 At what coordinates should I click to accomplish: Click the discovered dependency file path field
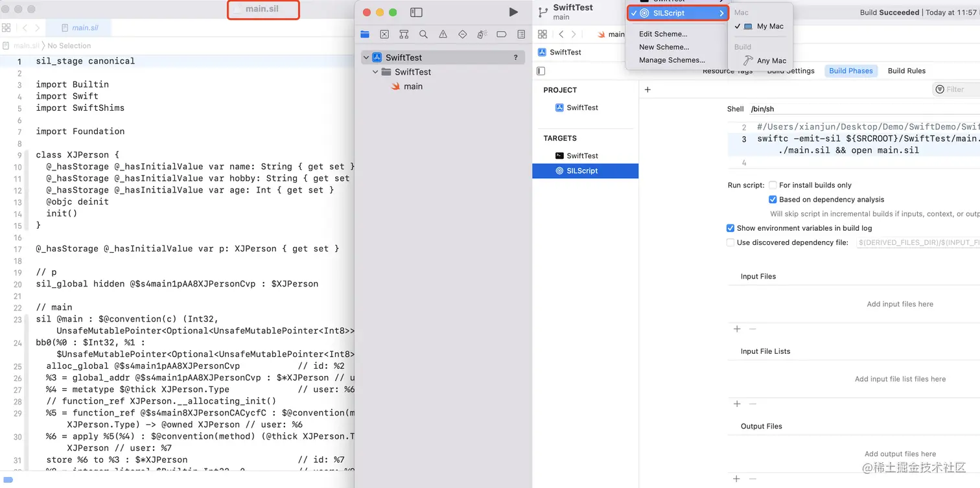(918, 242)
